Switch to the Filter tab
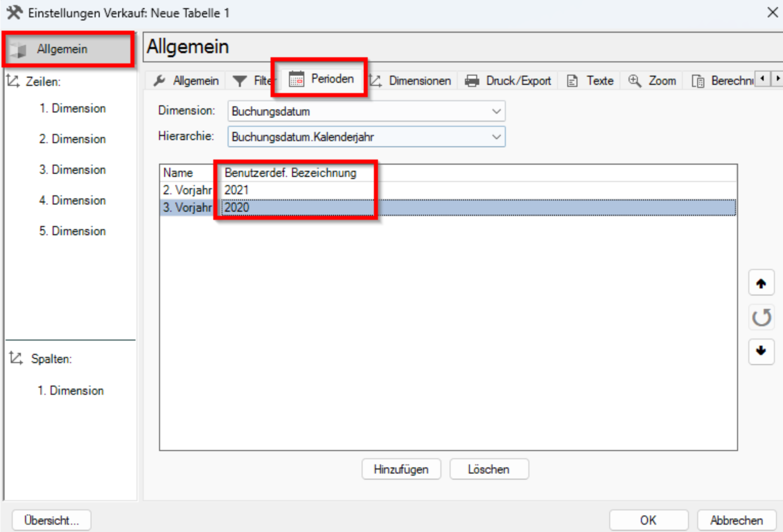783x532 pixels. 253,81
